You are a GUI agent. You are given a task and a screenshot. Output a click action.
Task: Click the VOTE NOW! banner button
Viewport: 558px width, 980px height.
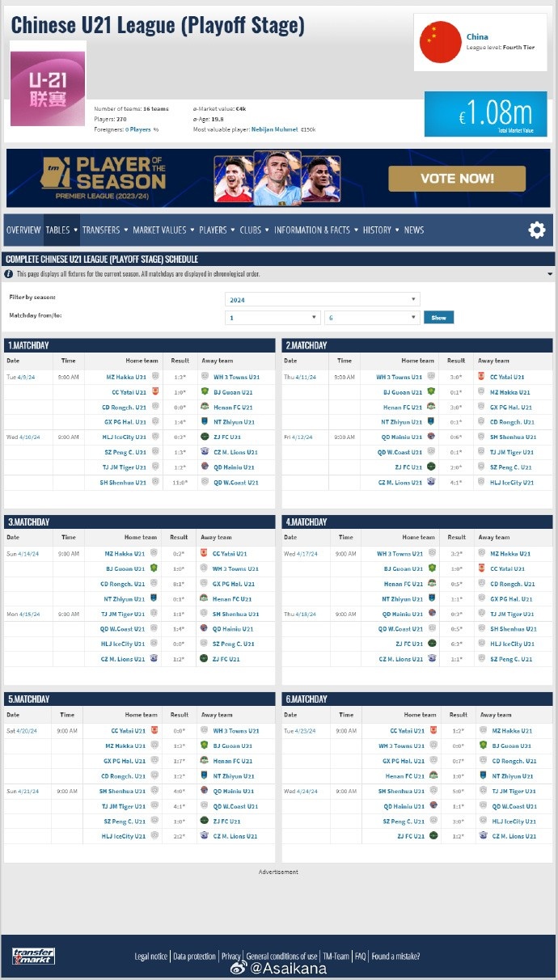pos(457,179)
